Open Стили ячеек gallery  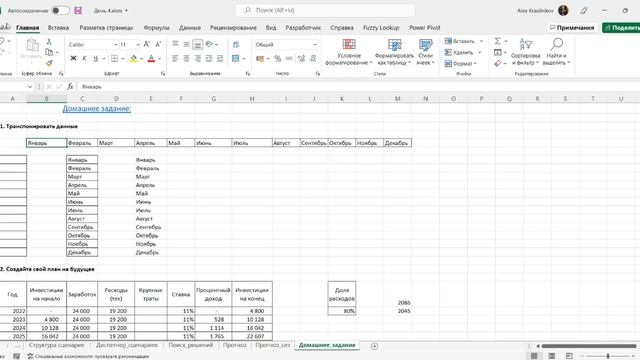pyautogui.click(x=425, y=52)
